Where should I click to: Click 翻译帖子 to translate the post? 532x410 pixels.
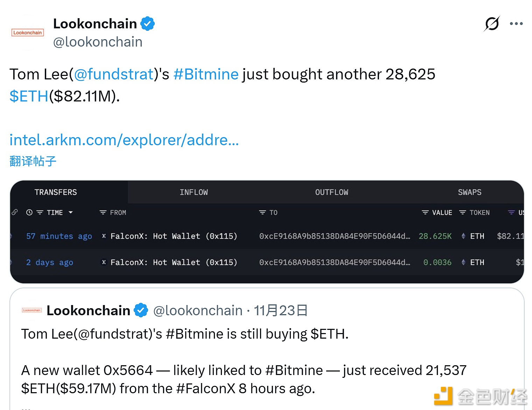pyautogui.click(x=33, y=161)
